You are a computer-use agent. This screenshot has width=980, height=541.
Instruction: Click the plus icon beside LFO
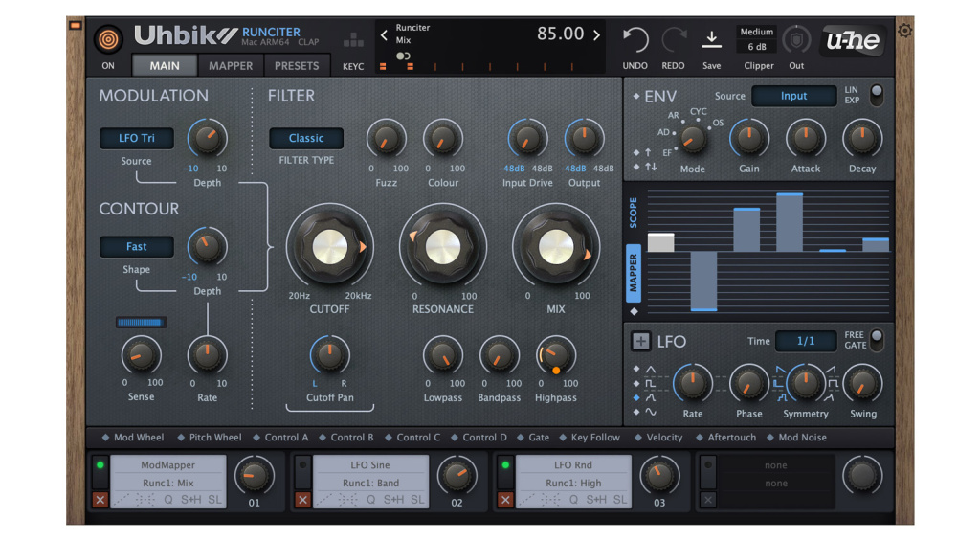click(640, 342)
